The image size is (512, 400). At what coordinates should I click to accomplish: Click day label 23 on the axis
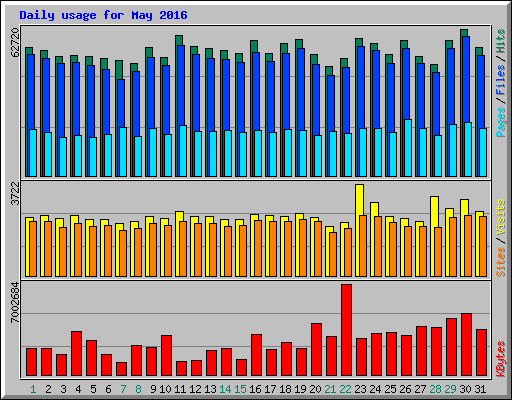pyautogui.click(x=360, y=389)
